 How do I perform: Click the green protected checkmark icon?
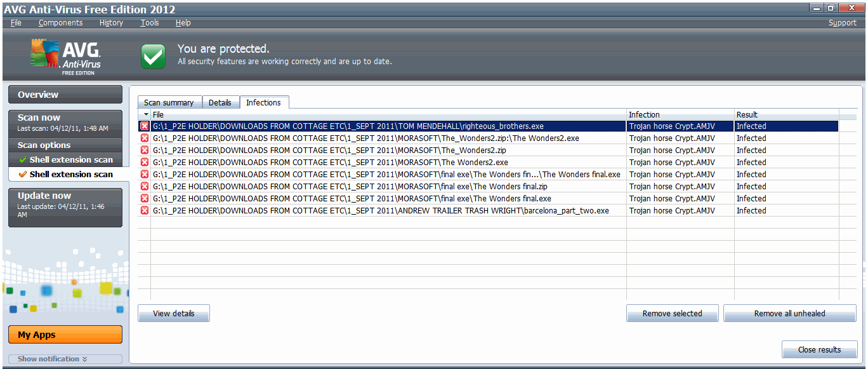point(153,56)
